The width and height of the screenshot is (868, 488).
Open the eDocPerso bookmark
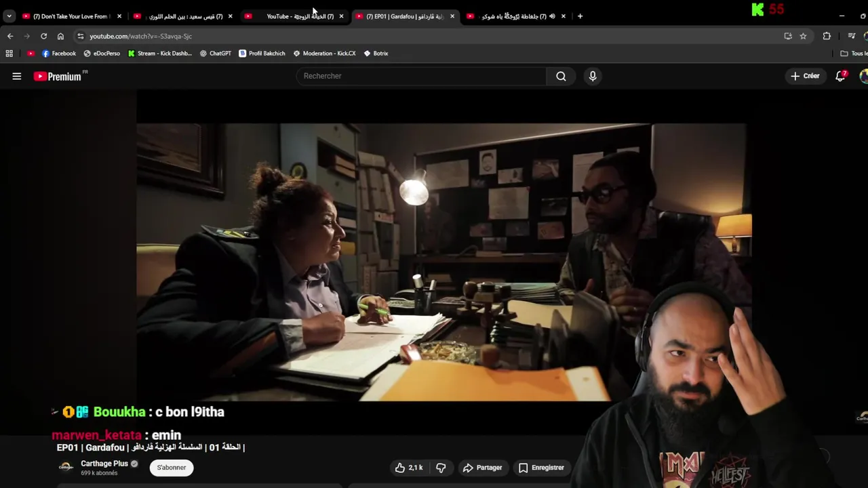coord(101,54)
